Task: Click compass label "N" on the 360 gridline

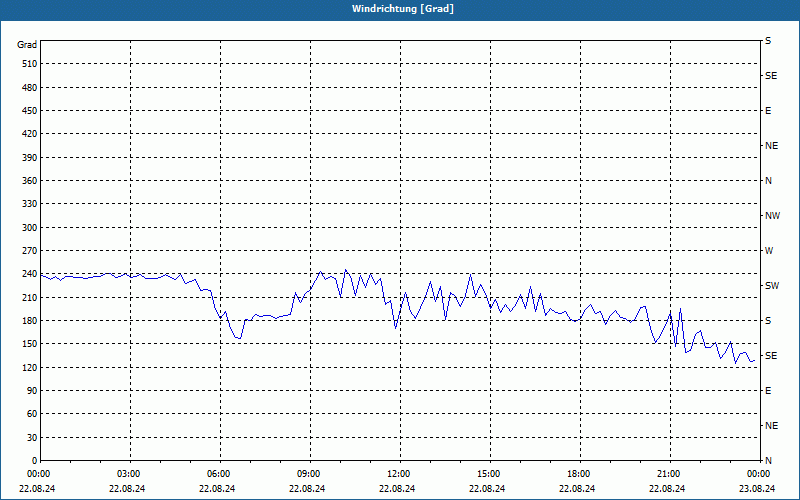Action: [x=768, y=181]
